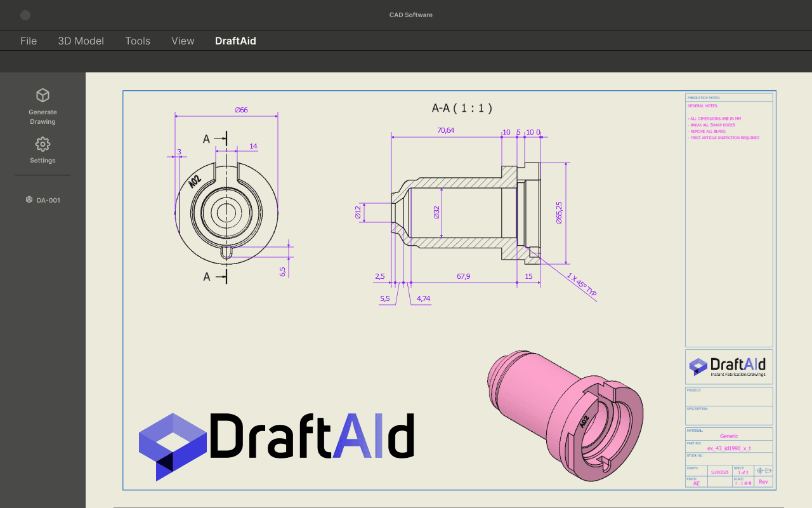Click the 15 flange dimension
The width and height of the screenshot is (812, 508).
click(528, 276)
